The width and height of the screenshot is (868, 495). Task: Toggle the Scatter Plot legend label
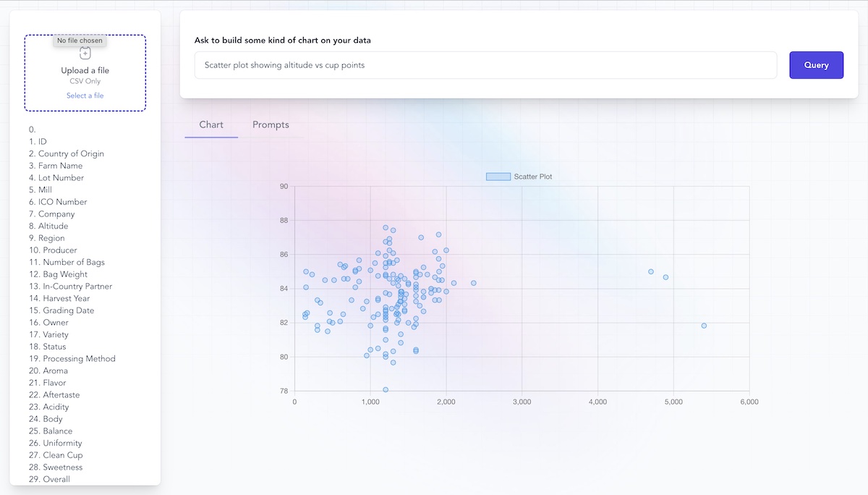coord(533,177)
